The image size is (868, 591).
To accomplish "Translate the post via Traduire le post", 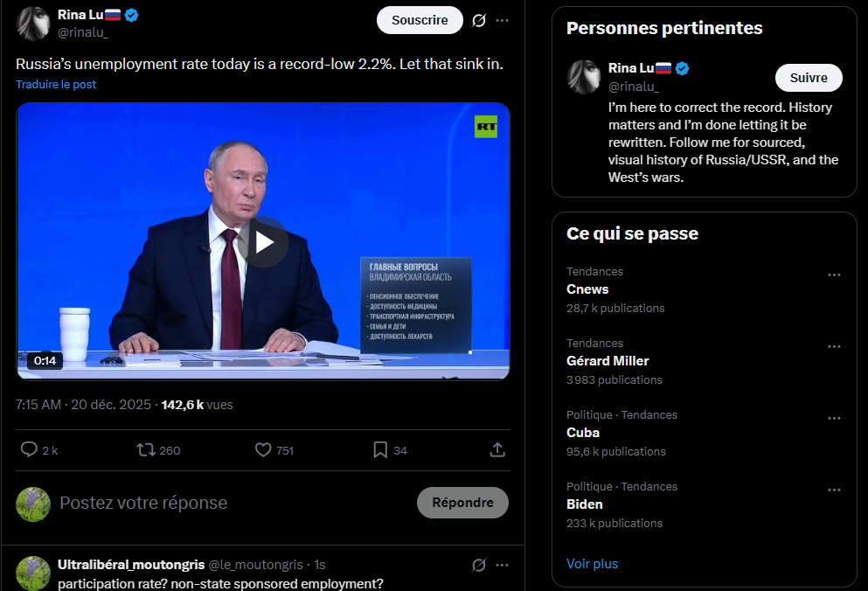I will coord(56,84).
